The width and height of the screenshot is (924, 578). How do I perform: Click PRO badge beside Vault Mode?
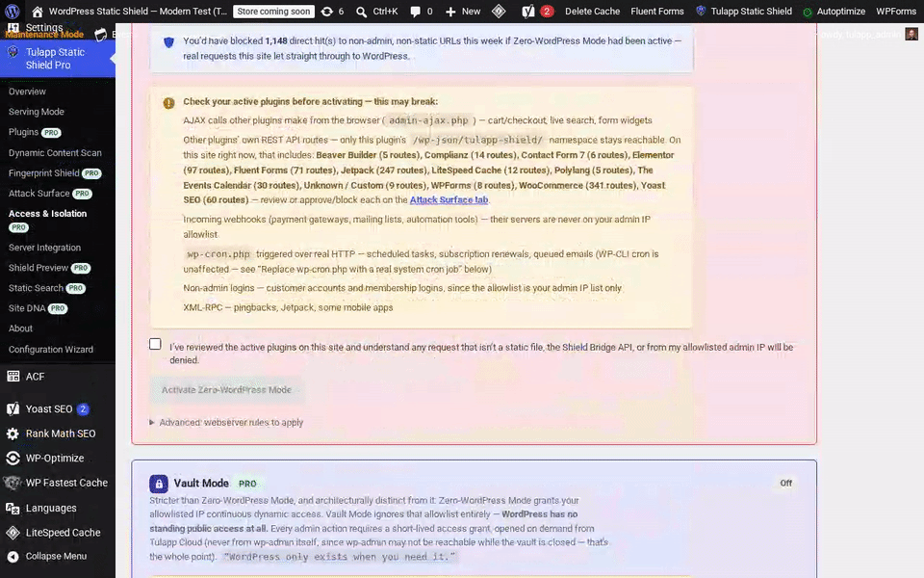tap(247, 484)
